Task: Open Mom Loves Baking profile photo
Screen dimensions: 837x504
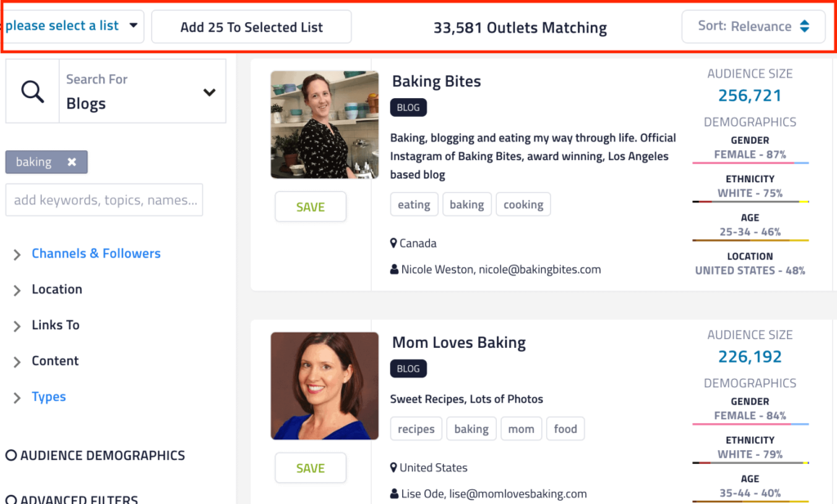Action: (325, 386)
